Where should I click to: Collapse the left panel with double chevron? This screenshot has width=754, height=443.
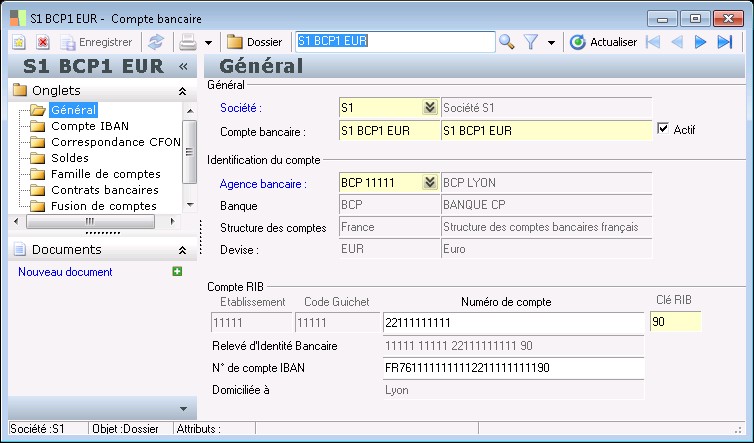(183, 66)
